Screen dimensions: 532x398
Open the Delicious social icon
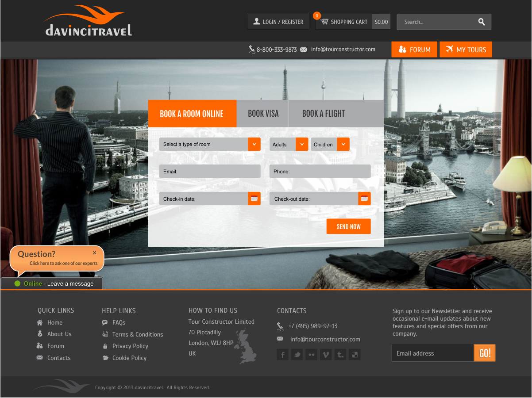point(355,355)
